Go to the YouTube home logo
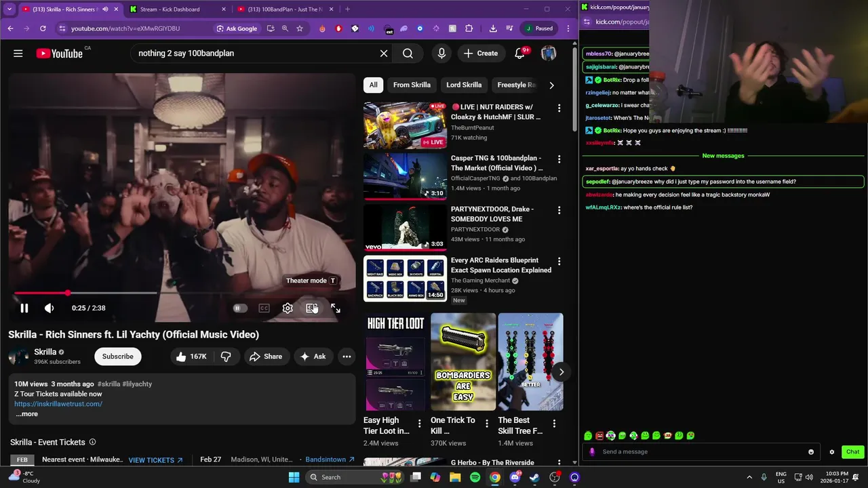This screenshot has width=868, height=488. pos(60,53)
